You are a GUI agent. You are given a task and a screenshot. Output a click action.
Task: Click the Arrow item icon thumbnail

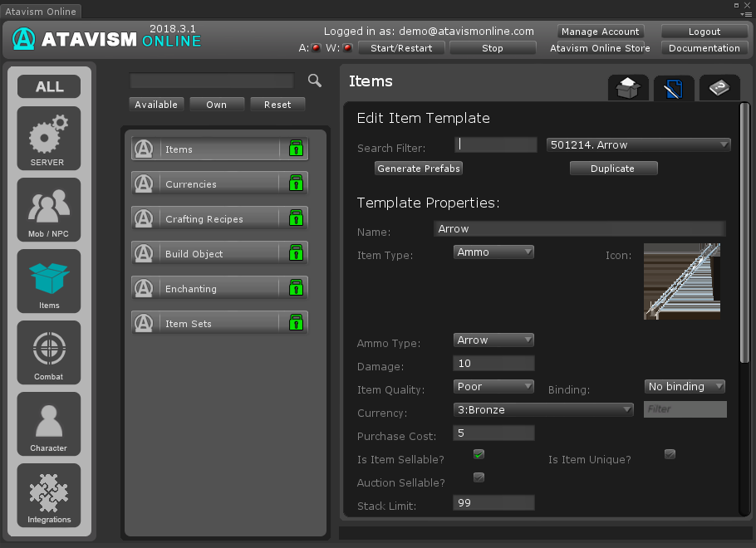click(681, 281)
